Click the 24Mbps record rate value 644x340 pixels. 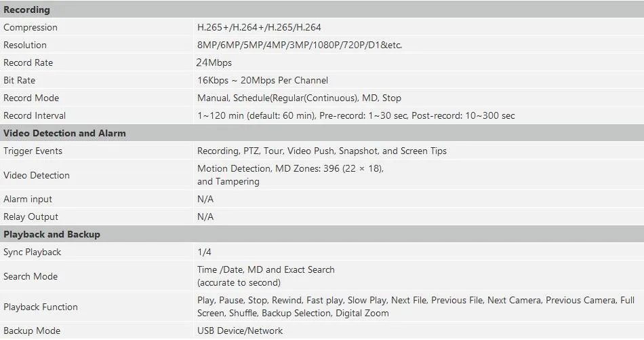[x=214, y=62]
